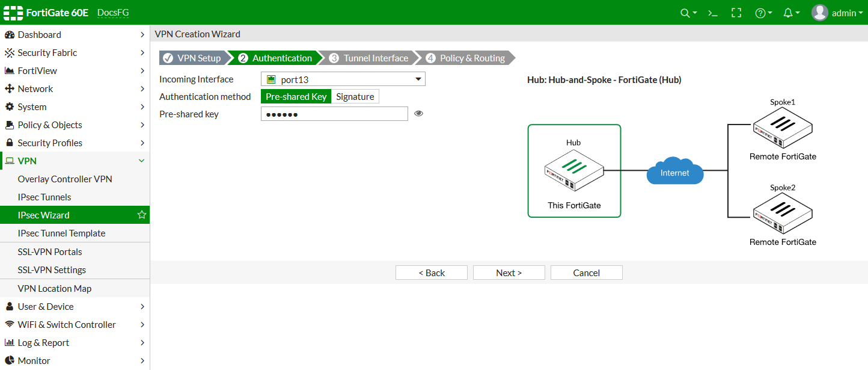This screenshot has height=370, width=868.
Task: Select the Pre-shared Key authentication method
Action: tap(296, 96)
